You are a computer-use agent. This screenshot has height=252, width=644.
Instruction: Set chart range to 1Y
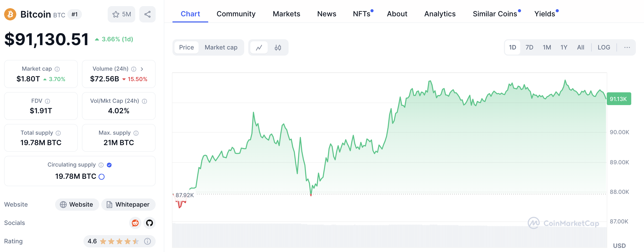click(x=564, y=47)
